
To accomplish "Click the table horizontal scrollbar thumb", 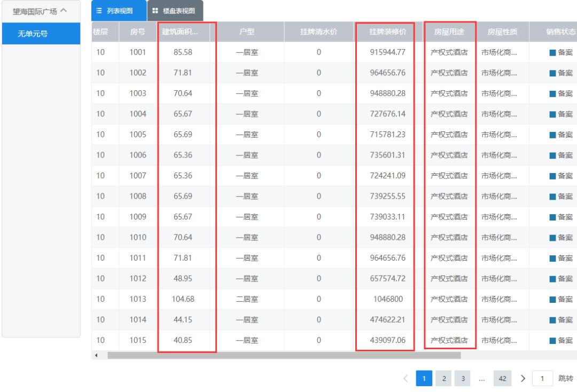I will (x=284, y=355).
